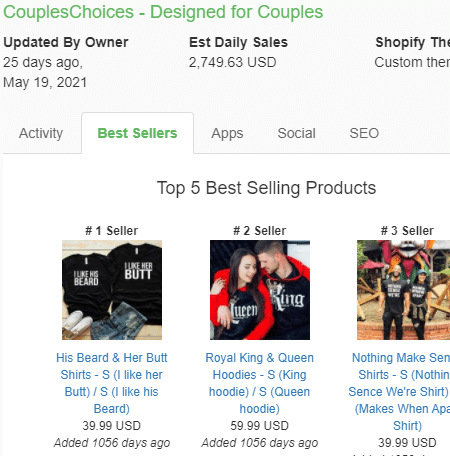Select the Best Sellers tab
Viewport: 450px width, 456px height.
(x=137, y=133)
